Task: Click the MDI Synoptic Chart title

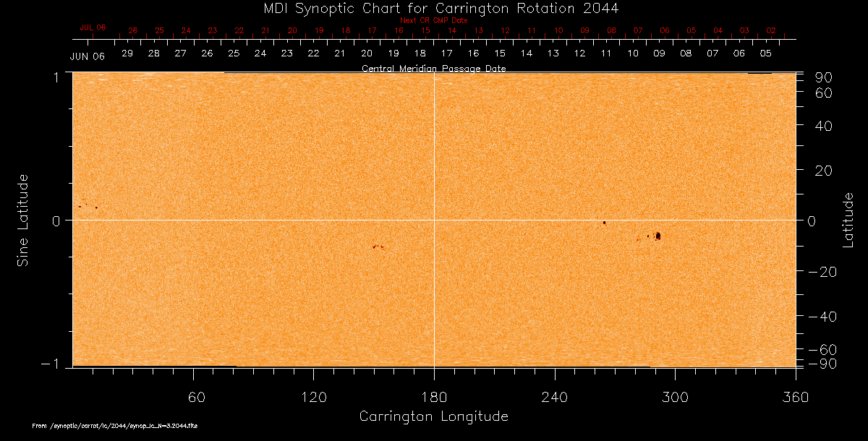Action: click(434, 8)
